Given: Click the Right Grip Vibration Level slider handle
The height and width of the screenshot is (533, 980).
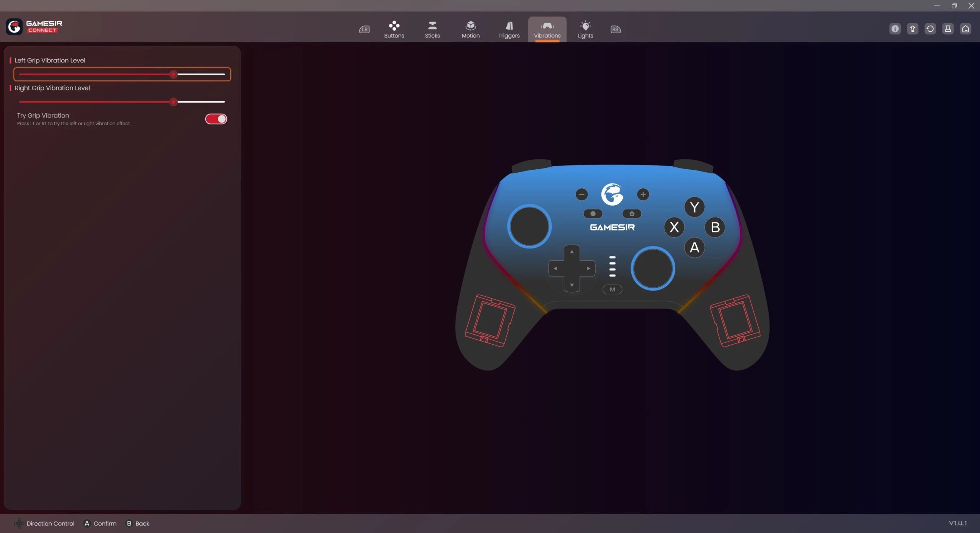Looking at the screenshot, I should (x=173, y=102).
